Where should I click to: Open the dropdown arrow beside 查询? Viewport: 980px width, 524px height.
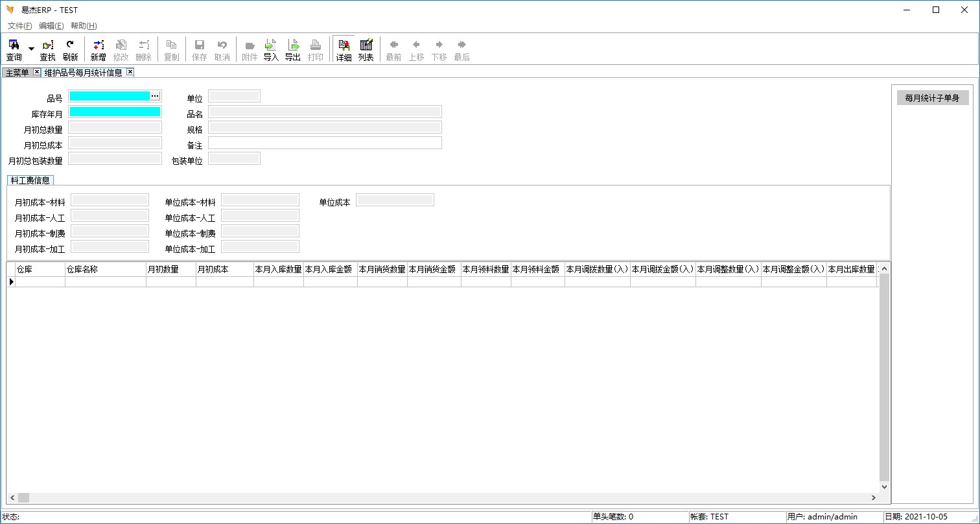tap(31, 49)
